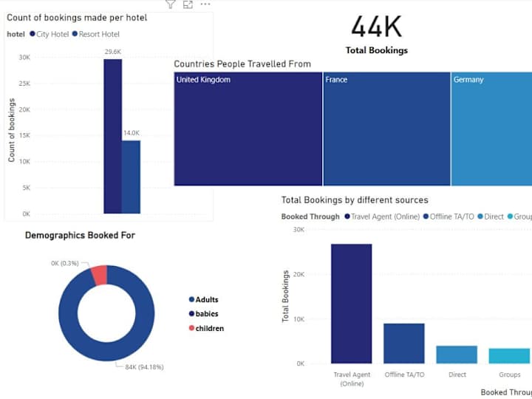Select the children legend entry
Image resolution: width=532 pixels, height=399 pixels.
click(x=206, y=328)
